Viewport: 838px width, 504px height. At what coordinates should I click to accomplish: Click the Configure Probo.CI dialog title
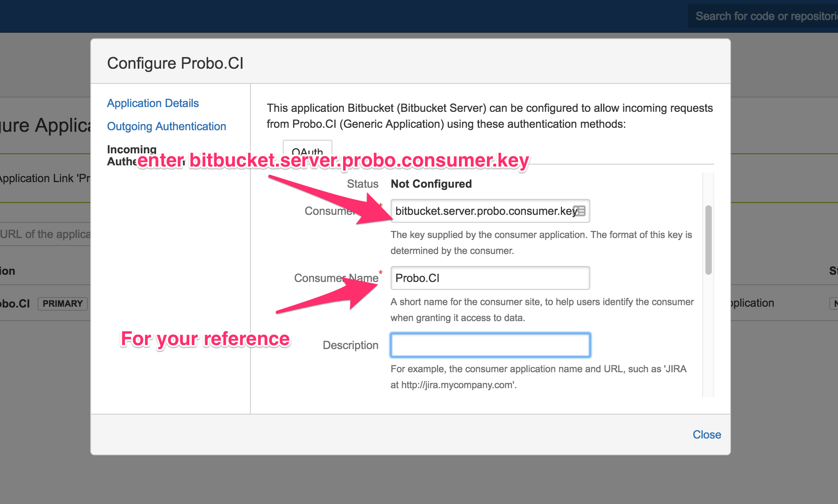point(175,63)
